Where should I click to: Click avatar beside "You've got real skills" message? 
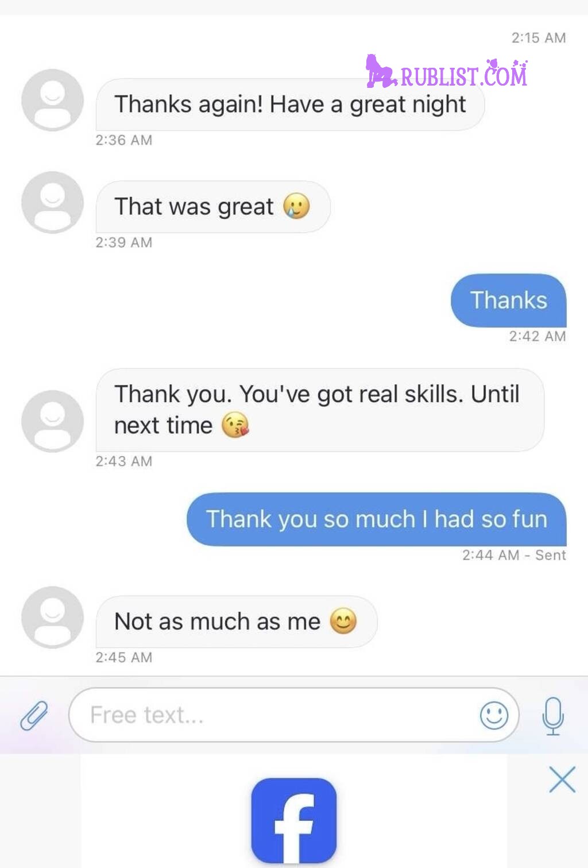52,421
